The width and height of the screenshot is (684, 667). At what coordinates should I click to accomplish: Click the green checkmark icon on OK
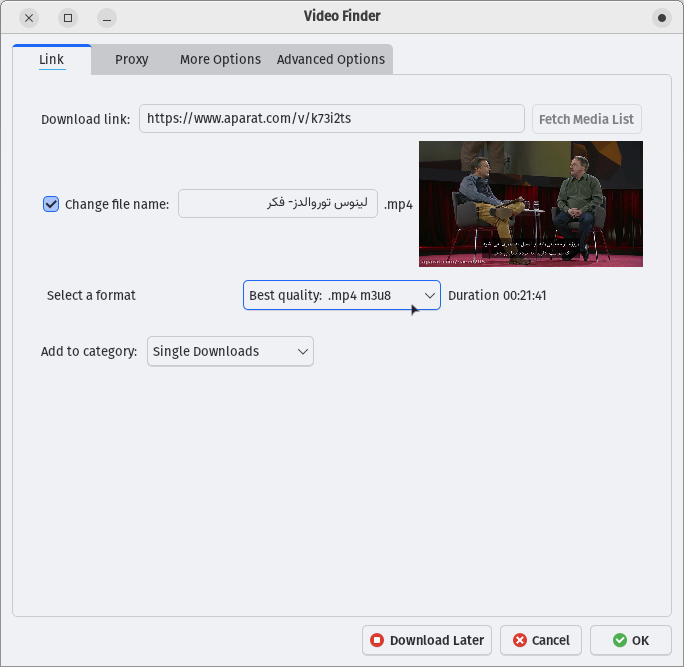click(619, 640)
